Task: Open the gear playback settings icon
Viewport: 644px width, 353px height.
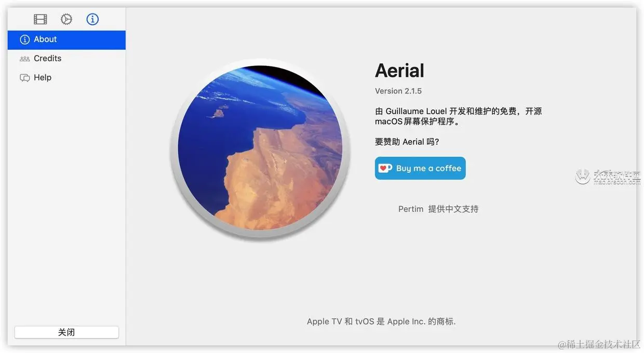Action: 66,19
